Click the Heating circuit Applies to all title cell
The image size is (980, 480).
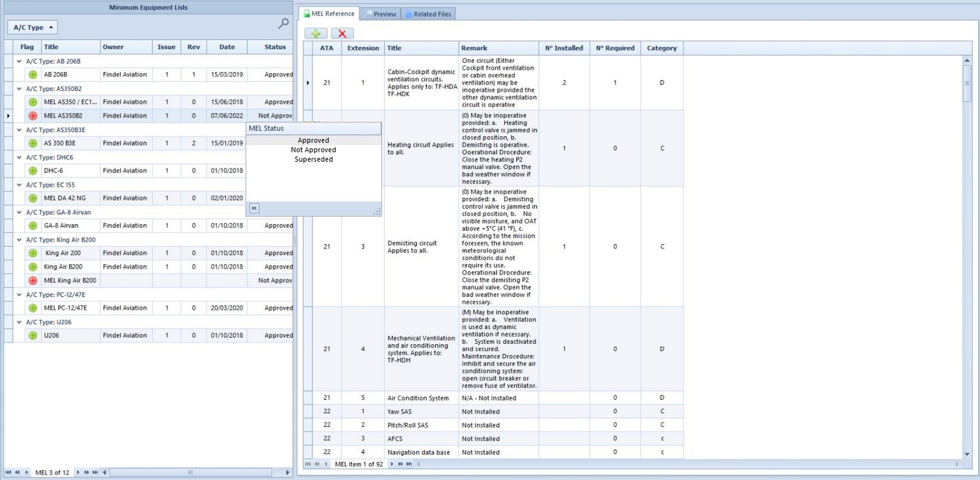click(421, 148)
